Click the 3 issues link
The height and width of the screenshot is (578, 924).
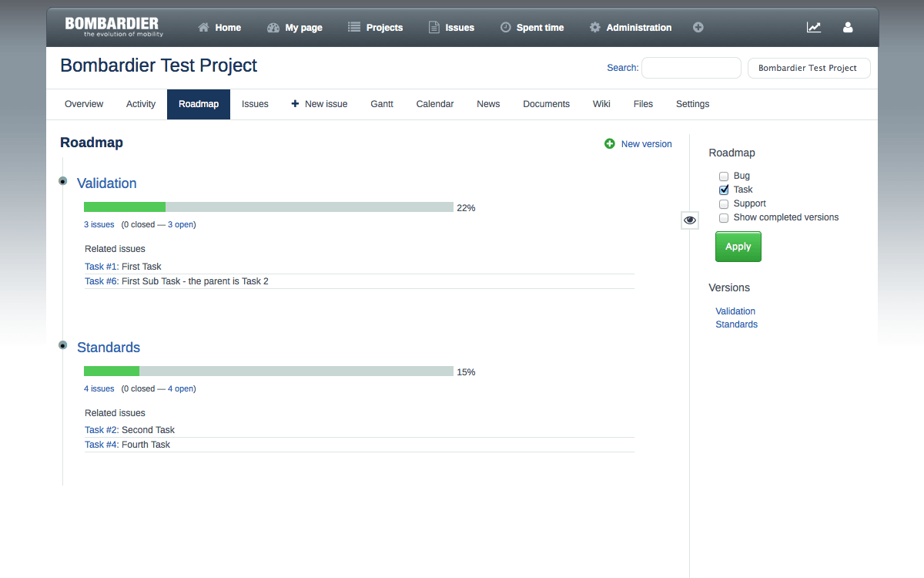point(99,225)
